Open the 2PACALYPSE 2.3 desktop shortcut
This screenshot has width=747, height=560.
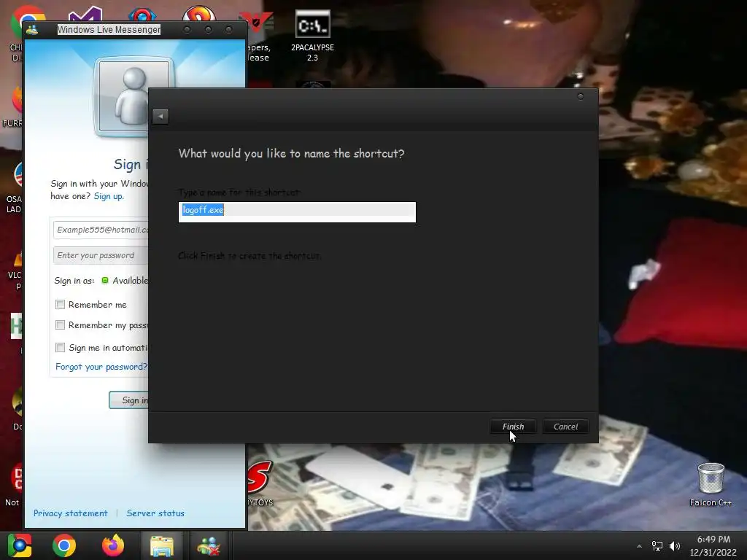pyautogui.click(x=312, y=36)
